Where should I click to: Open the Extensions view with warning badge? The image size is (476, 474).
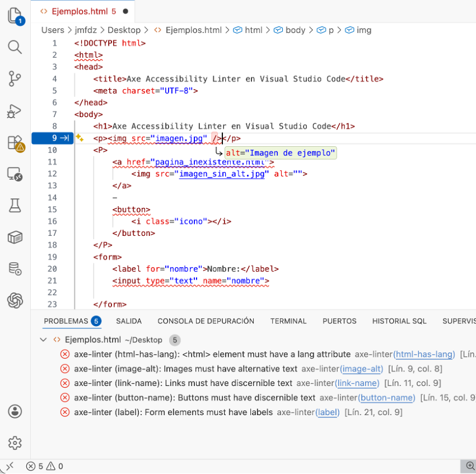tap(16, 143)
